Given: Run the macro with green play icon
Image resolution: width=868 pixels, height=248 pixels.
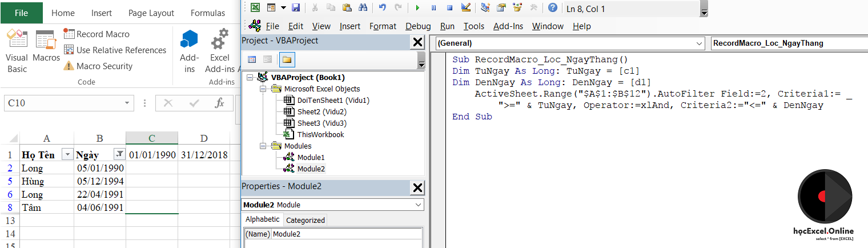Looking at the screenshot, I should [x=417, y=7].
